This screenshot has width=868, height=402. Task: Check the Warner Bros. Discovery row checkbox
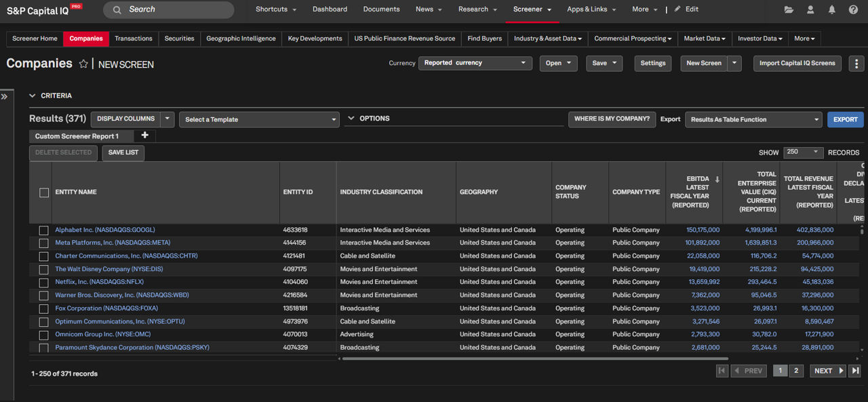pos(43,296)
